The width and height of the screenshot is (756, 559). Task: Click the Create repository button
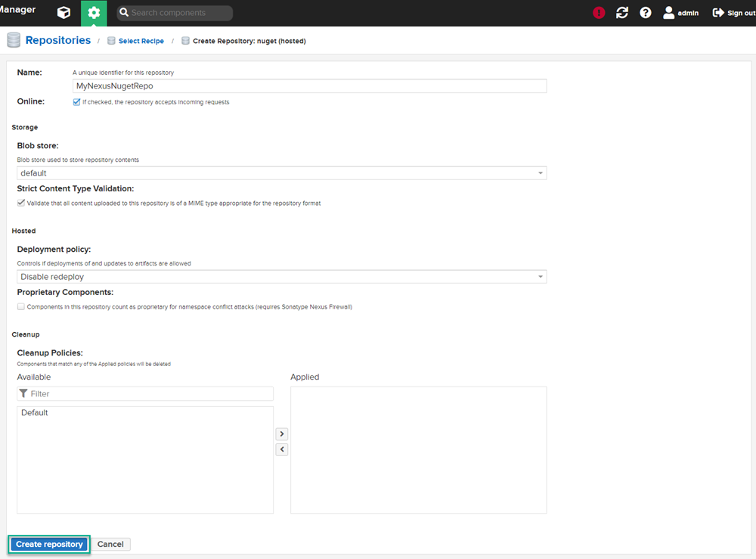coord(48,544)
